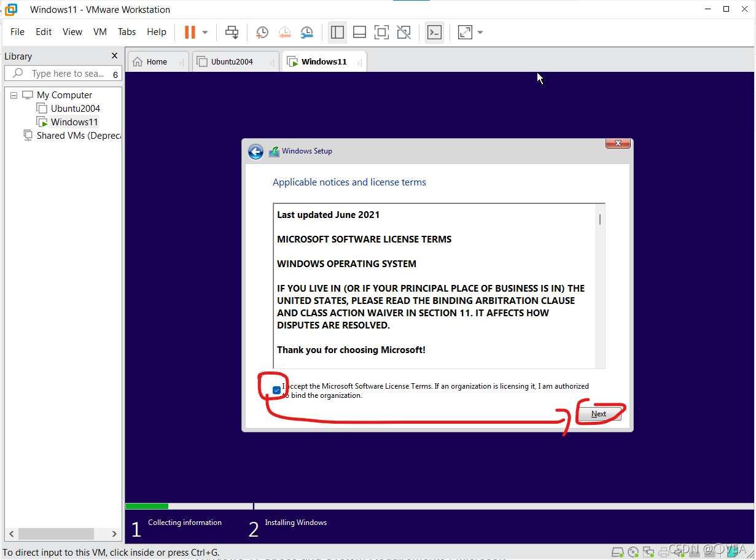756x560 pixels.
Task: Uncheck the accept license terms checkbox
Action: pyautogui.click(x=276, y=390)
